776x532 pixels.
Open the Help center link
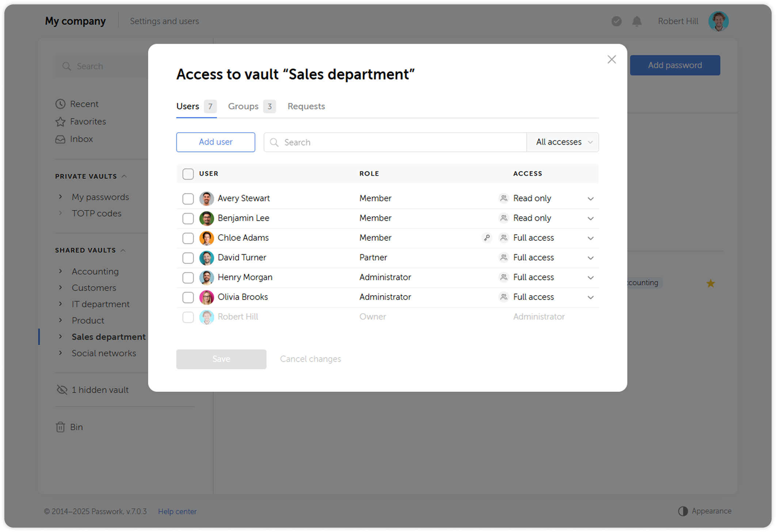click(177, 511)
